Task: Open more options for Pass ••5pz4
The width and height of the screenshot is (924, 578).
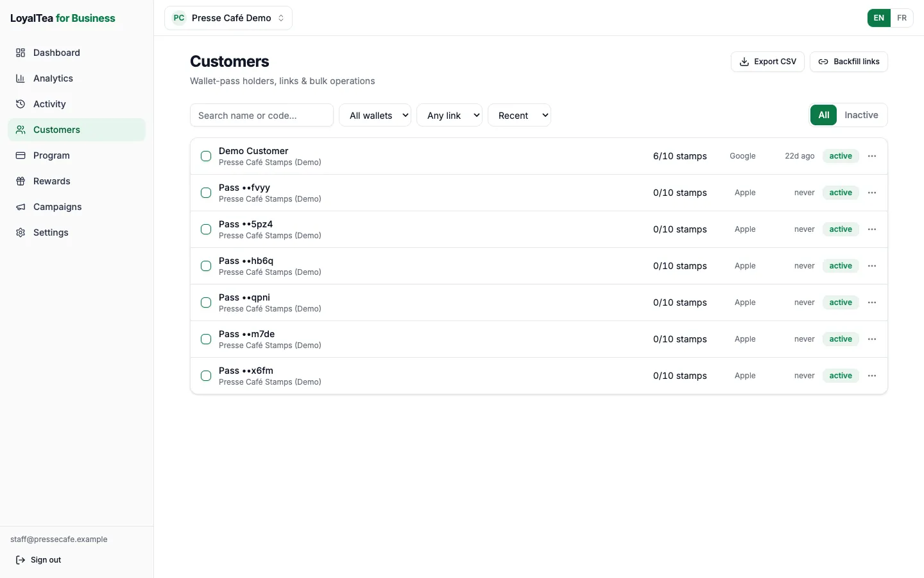Action: [872, 229]
